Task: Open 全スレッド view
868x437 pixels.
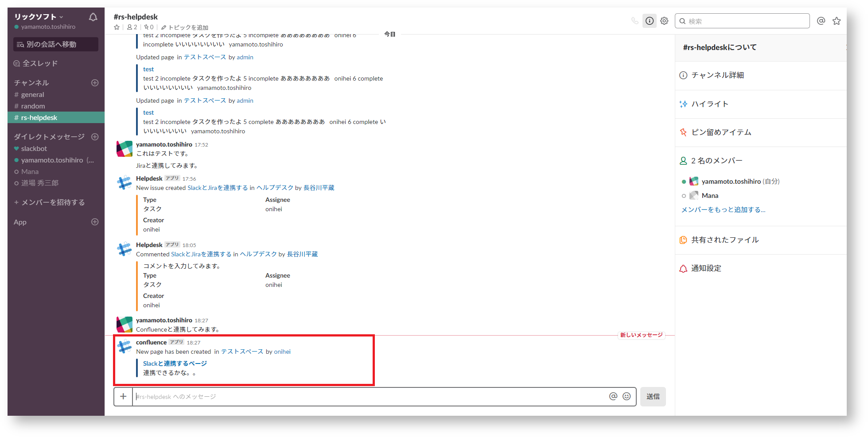Action: pyautogui.click(x=35, y=63)
